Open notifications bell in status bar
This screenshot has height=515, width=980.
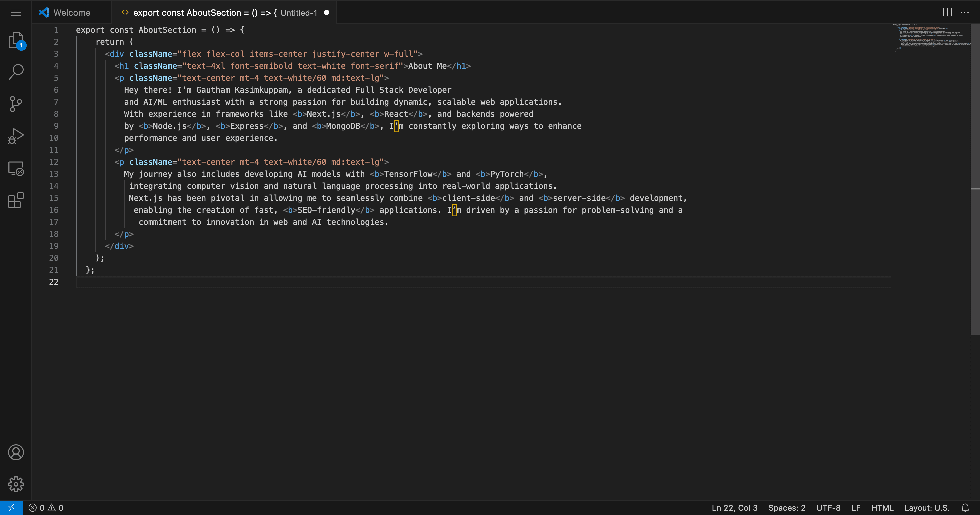(965, 508)
